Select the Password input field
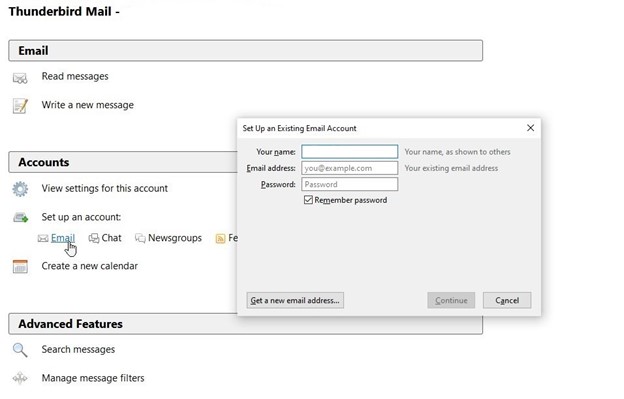Image resolution: width=624 pixels, height=399 pixels. (349, 184)
